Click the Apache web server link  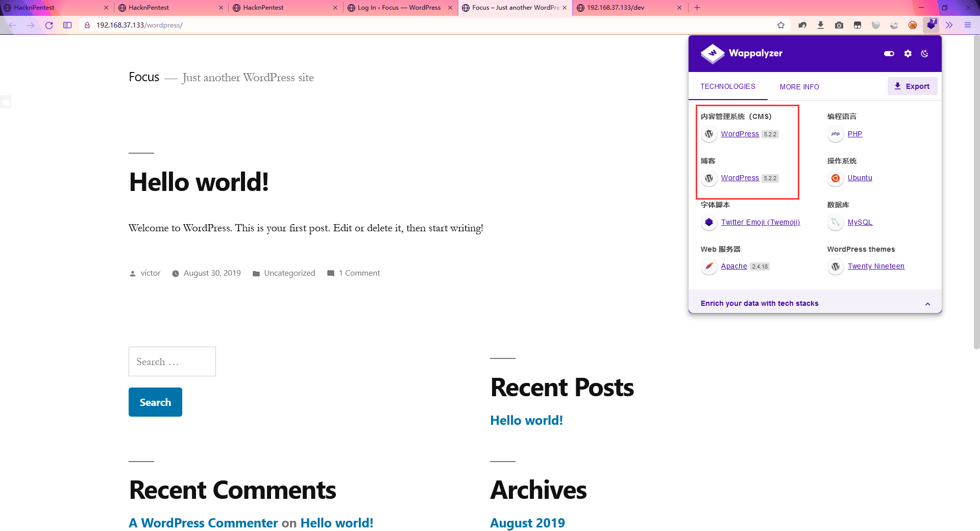pos(734,266)
